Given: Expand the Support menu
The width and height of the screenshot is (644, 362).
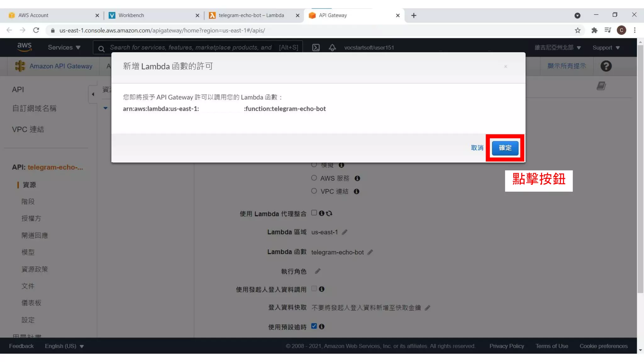Looking at the screenshot, I should point(606,48).
